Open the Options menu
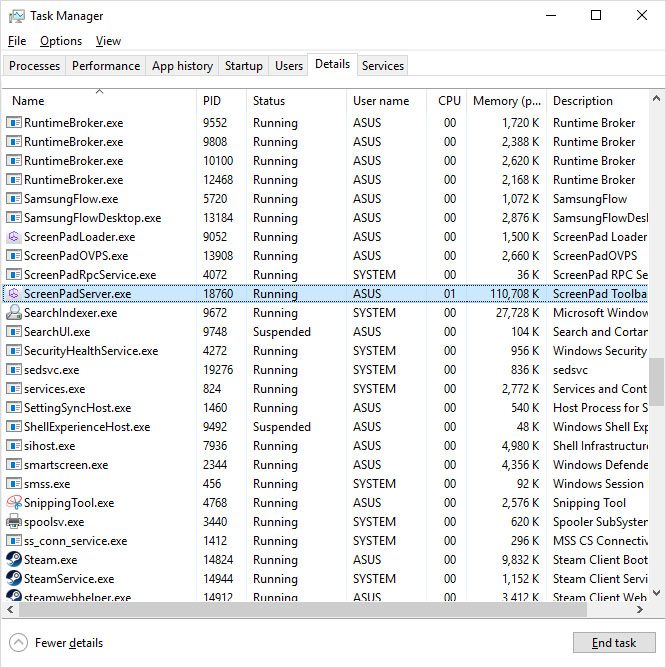This screenshot has height=668, width=666. 61,41
